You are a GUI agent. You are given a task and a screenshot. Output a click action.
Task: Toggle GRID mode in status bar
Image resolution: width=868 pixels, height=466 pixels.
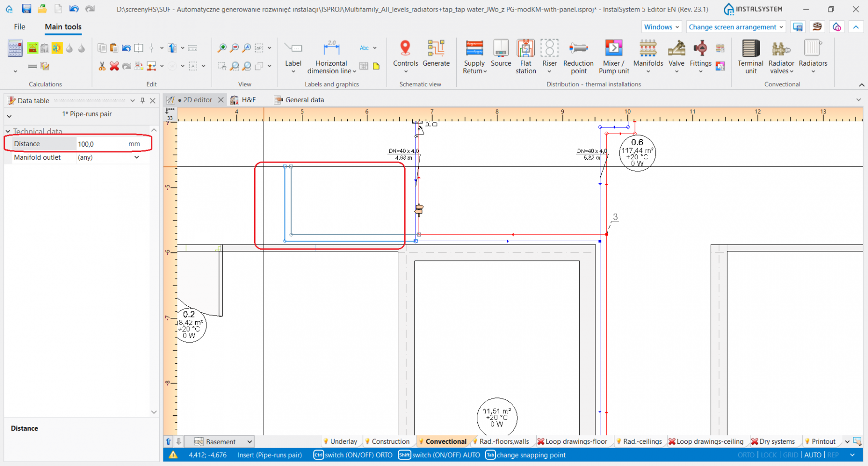(790, 455)
